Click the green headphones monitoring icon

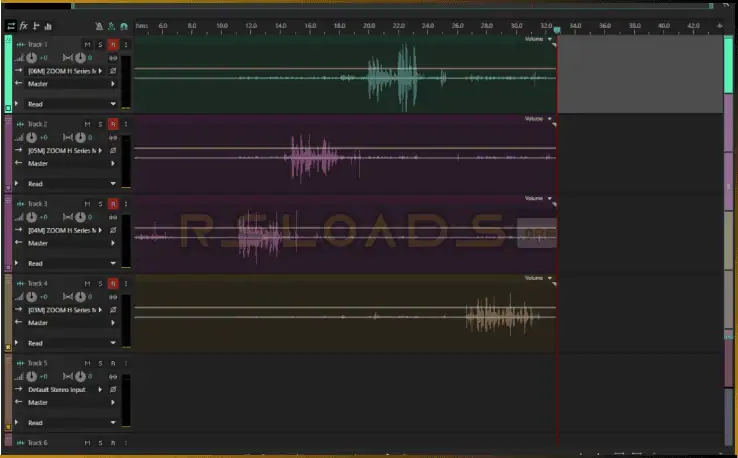[x=124, y=26]
